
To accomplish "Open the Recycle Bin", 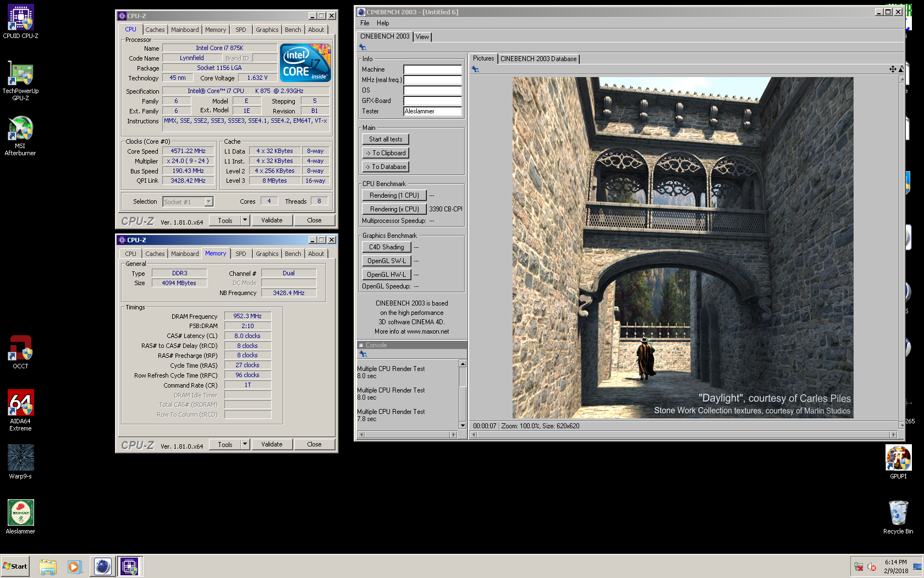I will coord(898,516).
